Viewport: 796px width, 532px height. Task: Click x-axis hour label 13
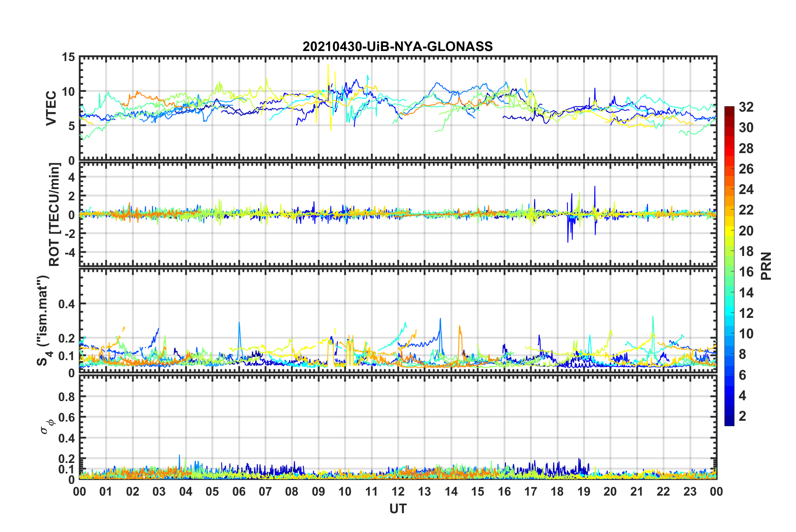tap(424, 491)
